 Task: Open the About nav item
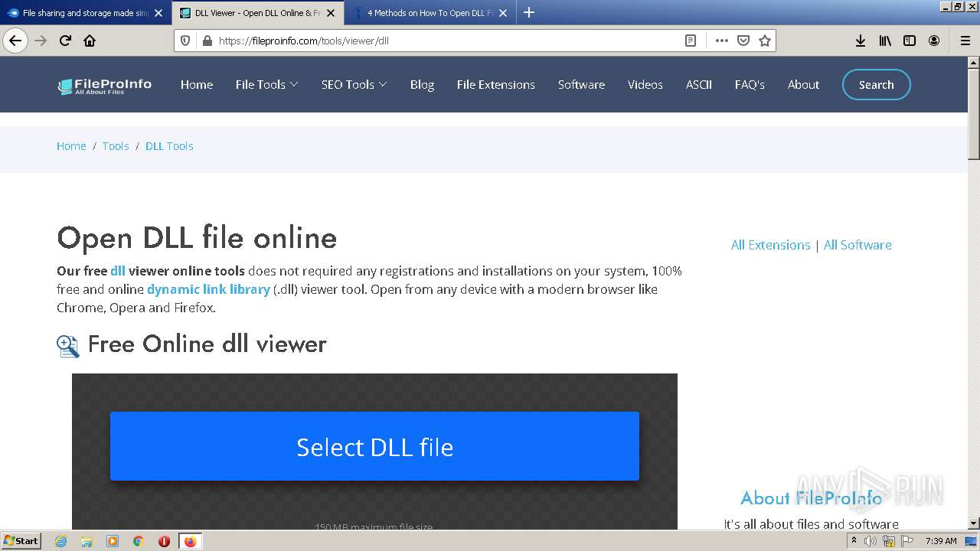click(803, 84)
